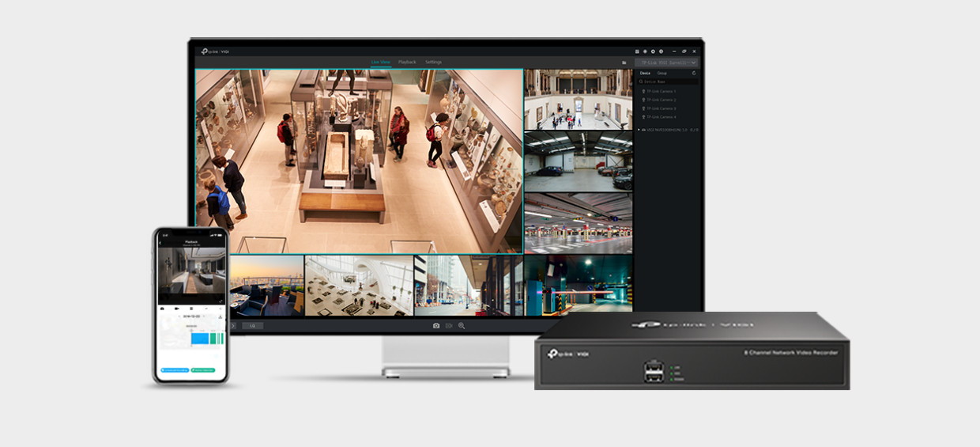Click the second round title bar icon
Screen dimensions: 980x447
[645, 51]
